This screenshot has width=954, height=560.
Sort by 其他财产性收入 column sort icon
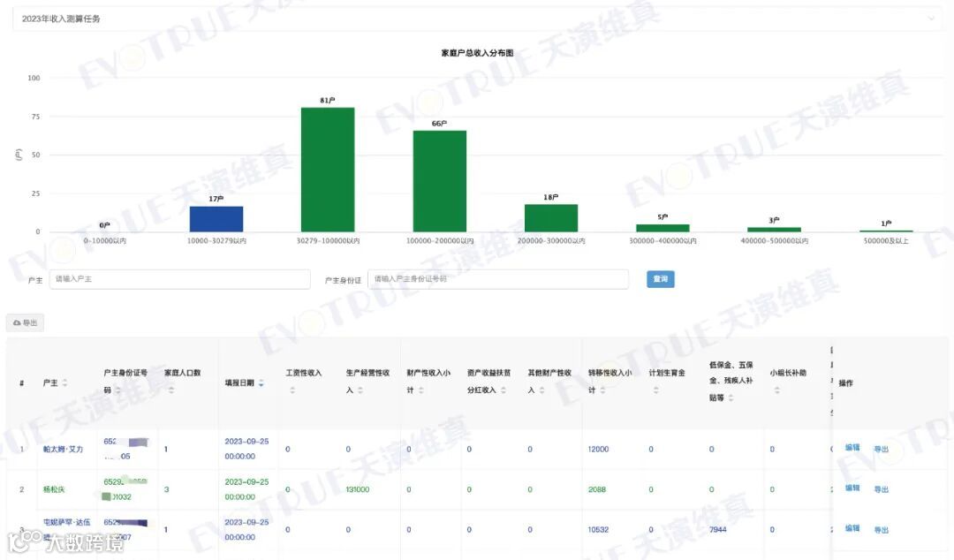(x=541, y=390)
